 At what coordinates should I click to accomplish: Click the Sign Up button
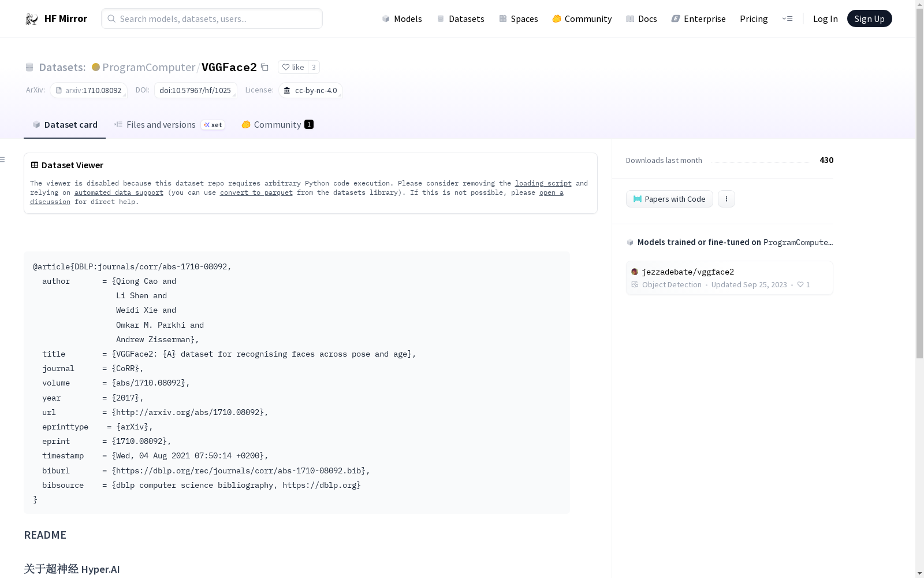point(869,18)
